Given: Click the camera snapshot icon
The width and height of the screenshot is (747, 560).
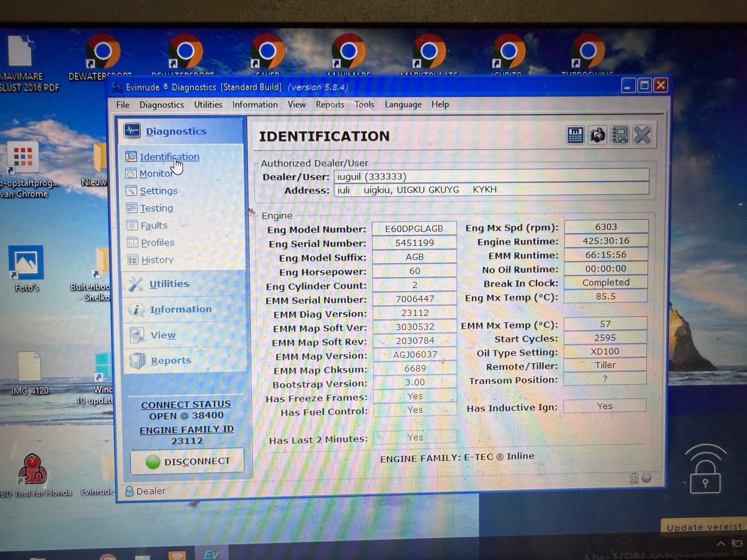Looking at the screenshot, I should point(597,135).
